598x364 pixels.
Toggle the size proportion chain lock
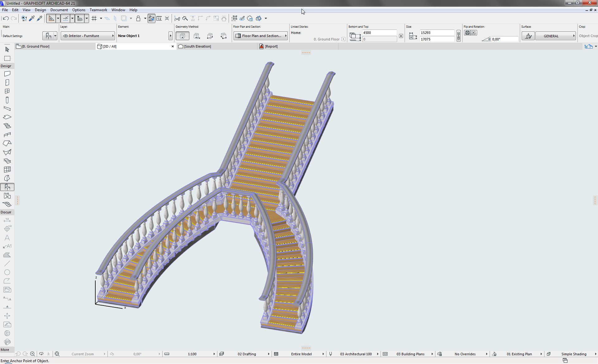click(x=458, y=36)
